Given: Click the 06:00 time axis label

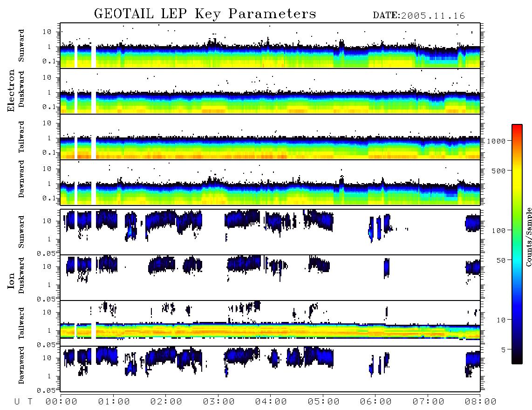Looking at the screenshot, I should coord(376,402).
